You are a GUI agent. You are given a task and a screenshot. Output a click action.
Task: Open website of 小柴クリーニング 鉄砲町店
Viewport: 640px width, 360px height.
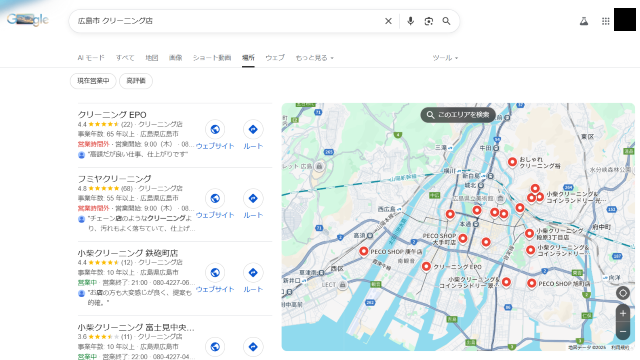215,278
